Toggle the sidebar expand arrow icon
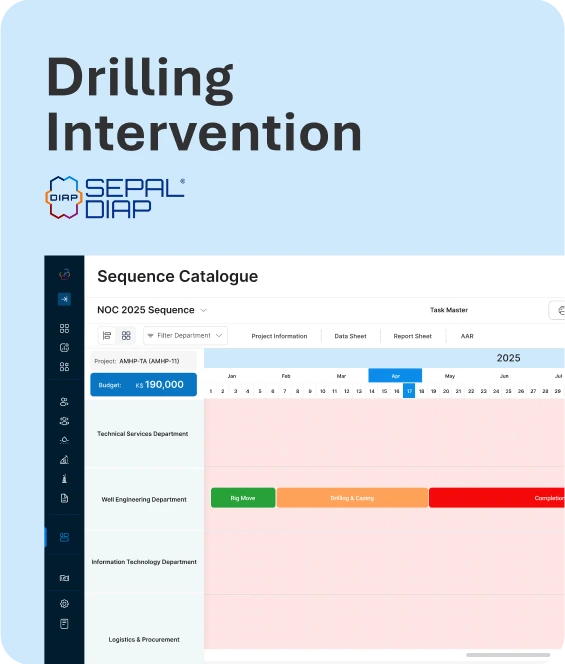Image resolution: width=565 pixels, height=664 pixels. click(64, 299)
